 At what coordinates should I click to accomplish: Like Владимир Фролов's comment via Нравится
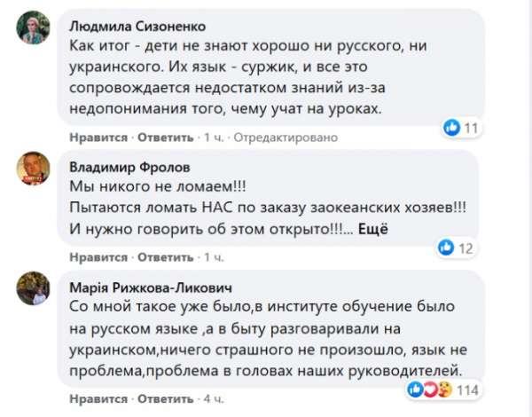point(98,257)
